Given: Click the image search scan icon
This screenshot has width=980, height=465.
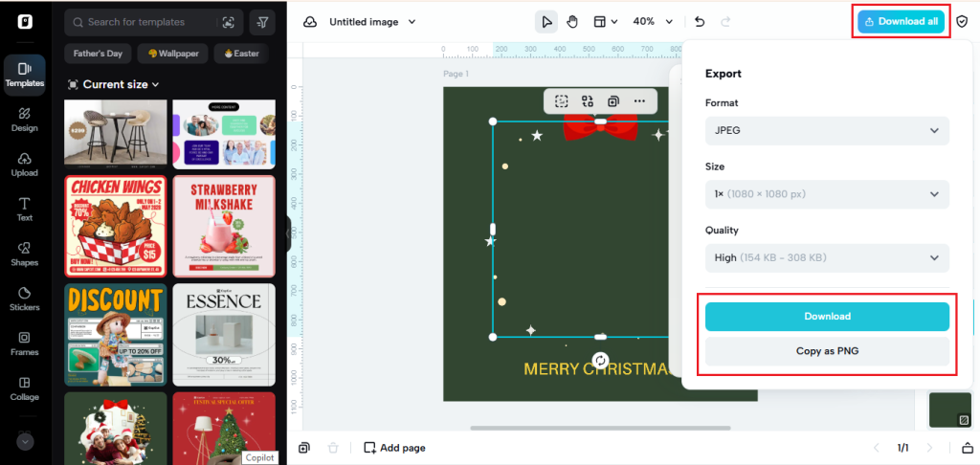Looking at the screenshot, I should (228, 21).
